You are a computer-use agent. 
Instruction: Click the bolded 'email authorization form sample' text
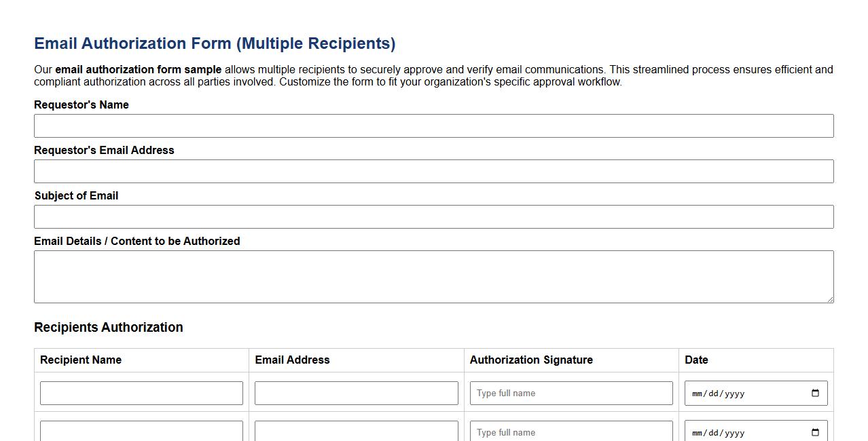point(139,69)
